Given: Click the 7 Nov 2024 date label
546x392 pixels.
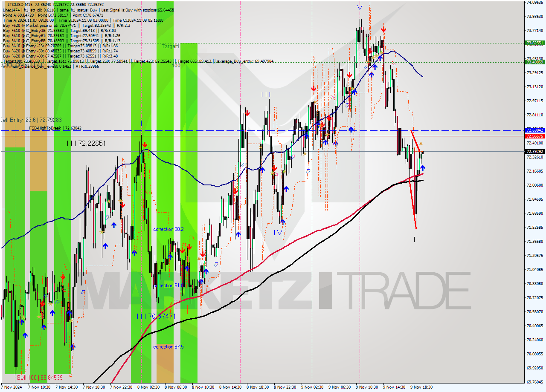Looking at the screenshot, I should point(12,387).
